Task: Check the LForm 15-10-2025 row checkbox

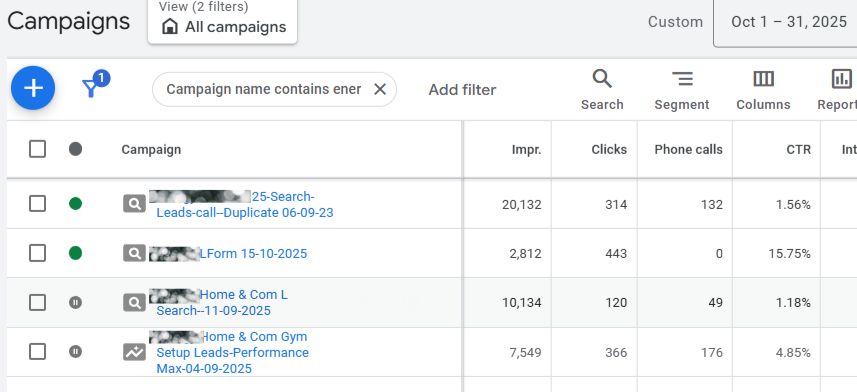Action: [x=37, y=253]
